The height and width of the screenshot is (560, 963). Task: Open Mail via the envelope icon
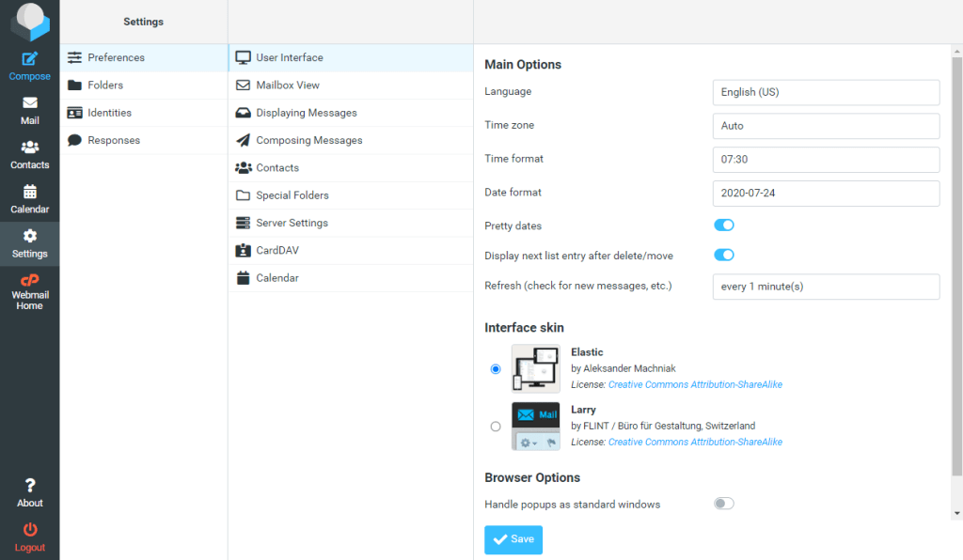tap(29, 103)
